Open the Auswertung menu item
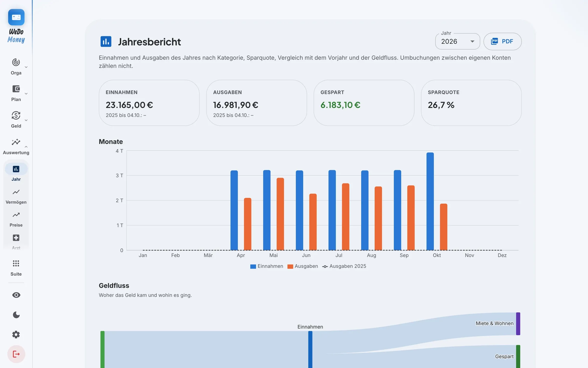 (16, 147)
